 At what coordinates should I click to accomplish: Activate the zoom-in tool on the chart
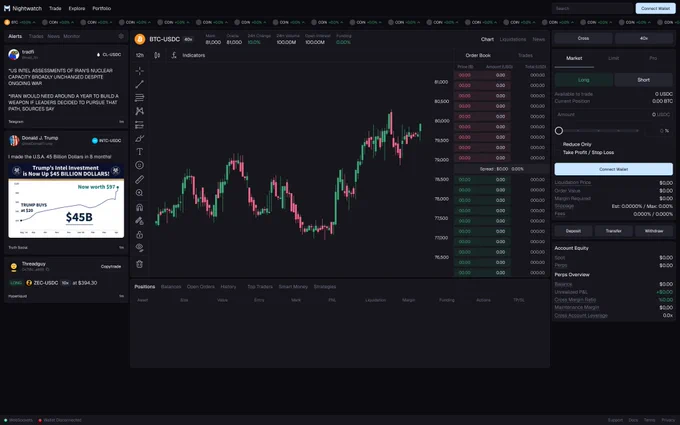[139, 193]
